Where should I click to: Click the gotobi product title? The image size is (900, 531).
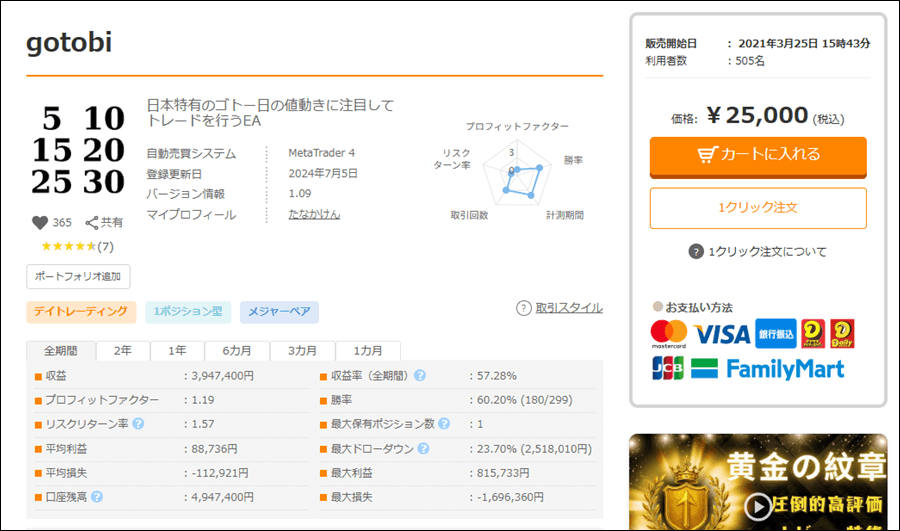click(x=69, y=42)
